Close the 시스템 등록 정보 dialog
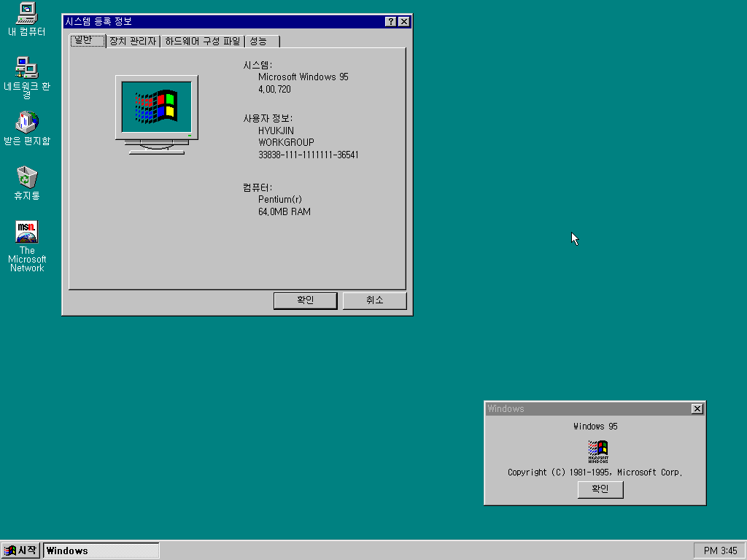The height and width of the screenshot is (560, 747). [404, 21]
